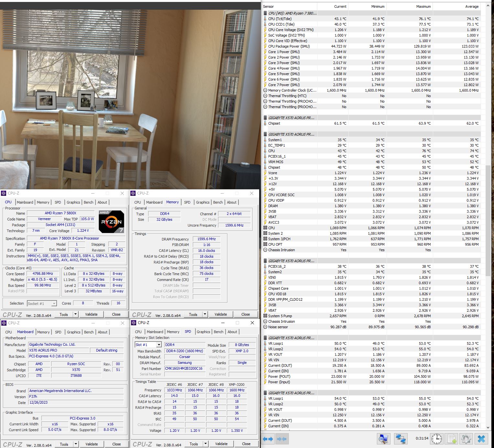
Task: Open sensor settings with the gear icon
Action: [466, 439]
